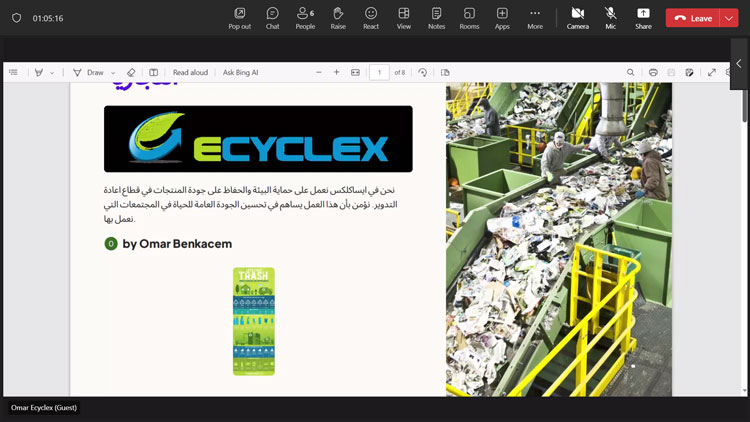
Task: Click the PDF search magnifier icon
Action: [x=631, y=73]
